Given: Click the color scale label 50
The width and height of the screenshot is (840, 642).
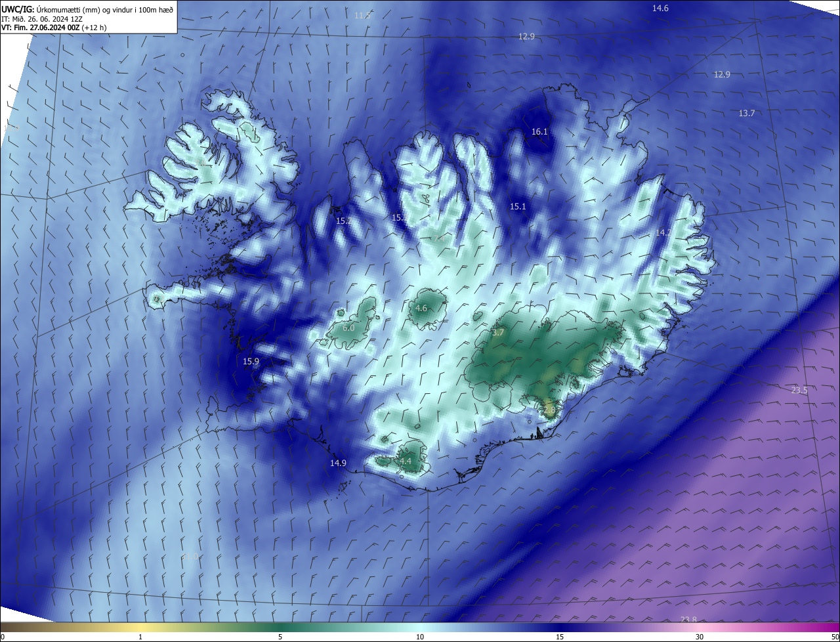Looking at the screenshot, I should pyautogui.click(x=835, y=637).
